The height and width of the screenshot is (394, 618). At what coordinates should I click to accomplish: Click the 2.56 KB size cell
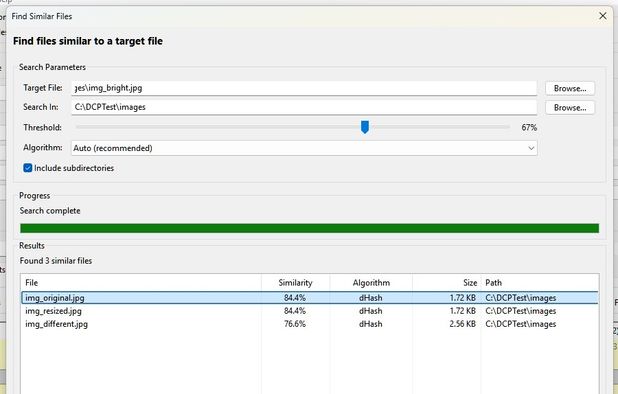tap(463, 324)
